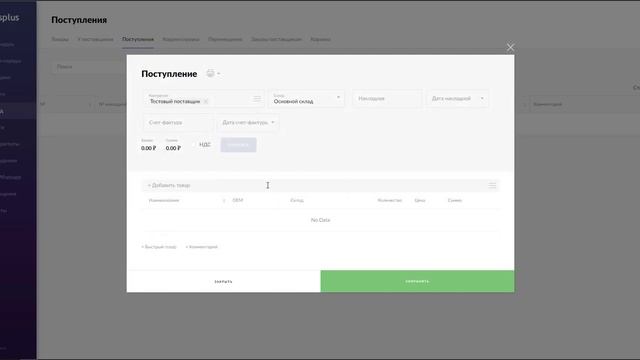Click the Цена column header
Image resolution: width=640 pixels, height=360 pixels.
(x=420, y=200)
